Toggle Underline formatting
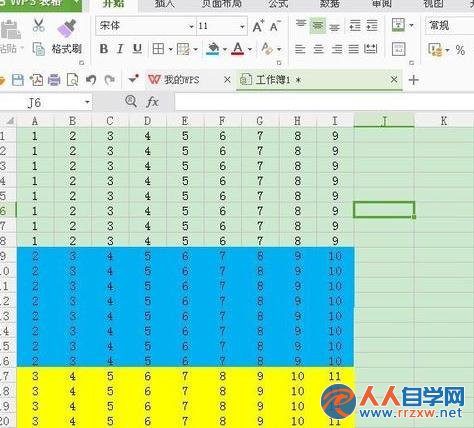 [x=137, y=49]
